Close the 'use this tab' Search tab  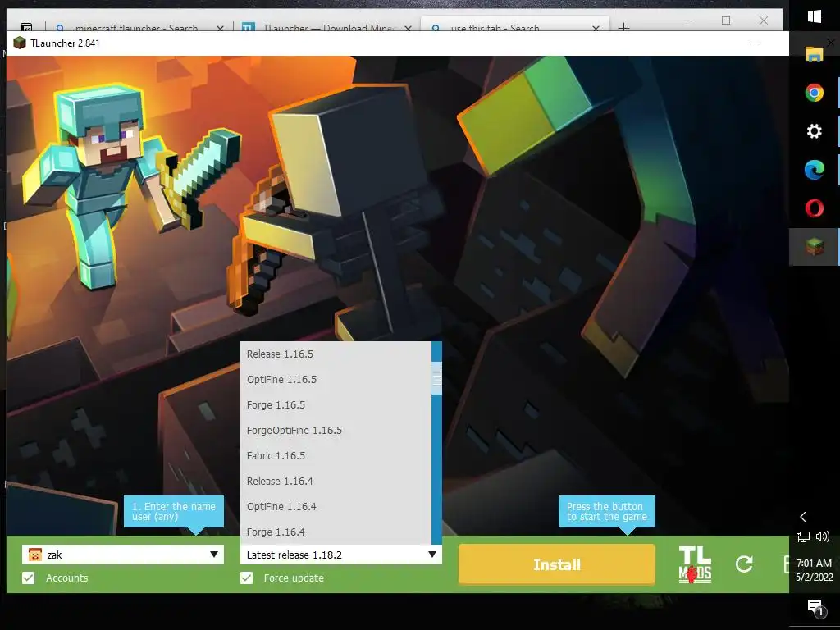tap(596, 28)
